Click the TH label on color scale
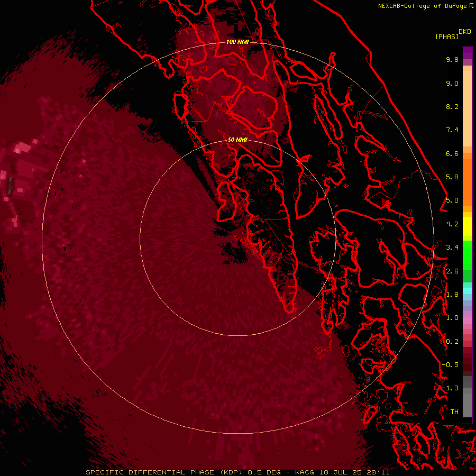The image size is (476, 476). pyautogui.click(x=454, y=412)
